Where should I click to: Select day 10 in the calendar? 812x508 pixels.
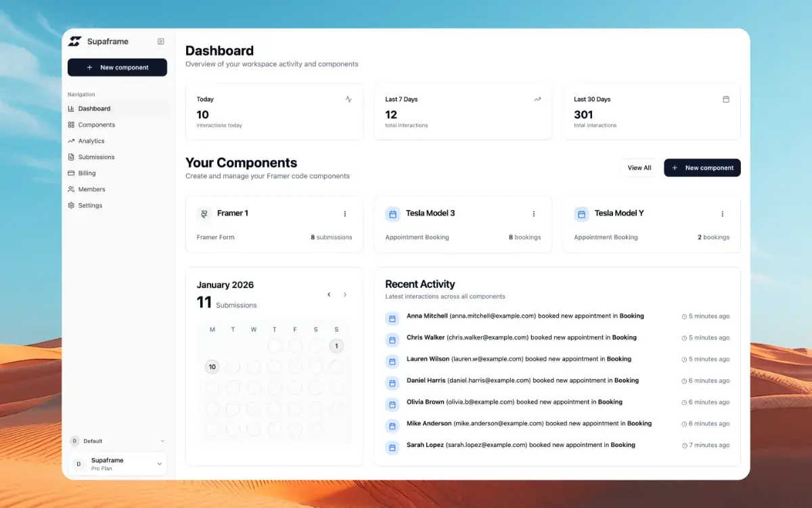(x=212, y=367)
